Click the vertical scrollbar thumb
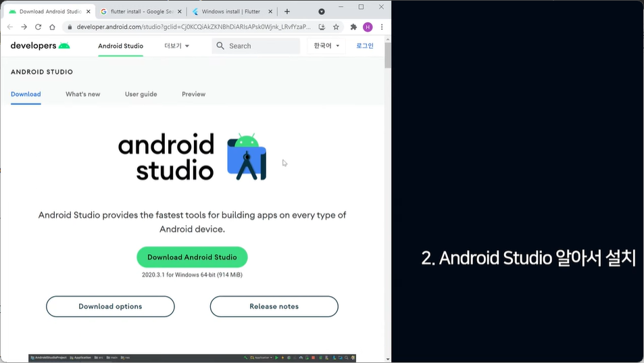 tap(388, 55)
